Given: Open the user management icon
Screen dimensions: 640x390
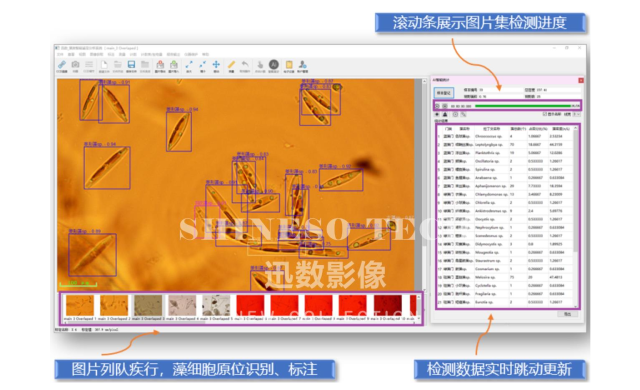Looking at the screenshot, I should tap(302, 64).
